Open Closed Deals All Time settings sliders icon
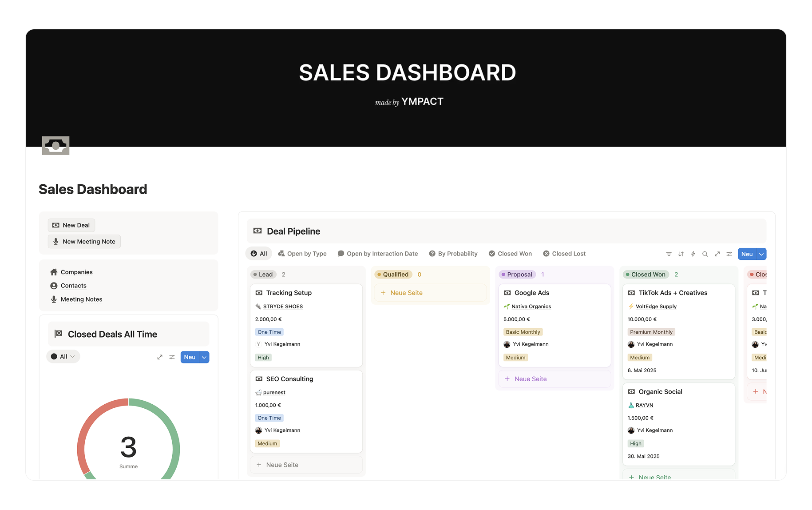Screen dimensions: 812x510 coord(172,357)
